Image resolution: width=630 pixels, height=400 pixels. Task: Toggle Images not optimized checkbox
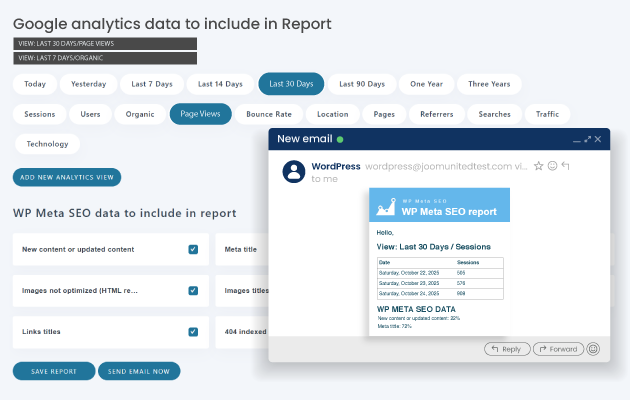193,291
